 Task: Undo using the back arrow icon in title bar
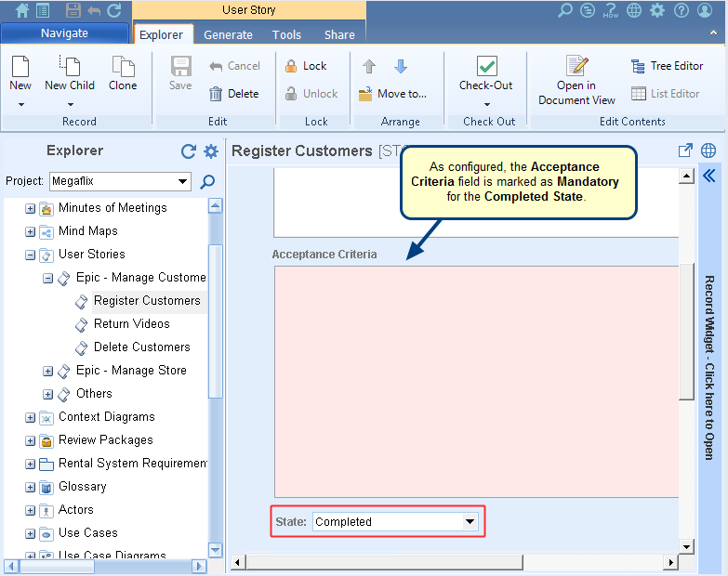coord(94,10)
